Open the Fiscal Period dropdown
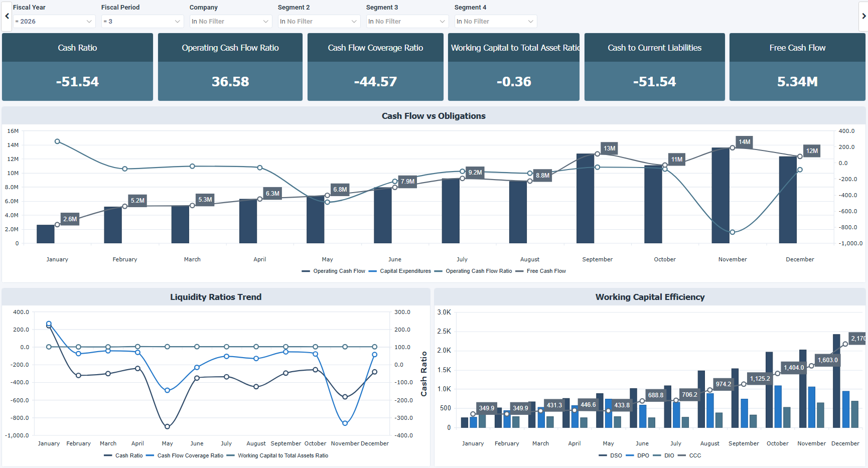Screen dimensions: 868x468 pos(142,22)
